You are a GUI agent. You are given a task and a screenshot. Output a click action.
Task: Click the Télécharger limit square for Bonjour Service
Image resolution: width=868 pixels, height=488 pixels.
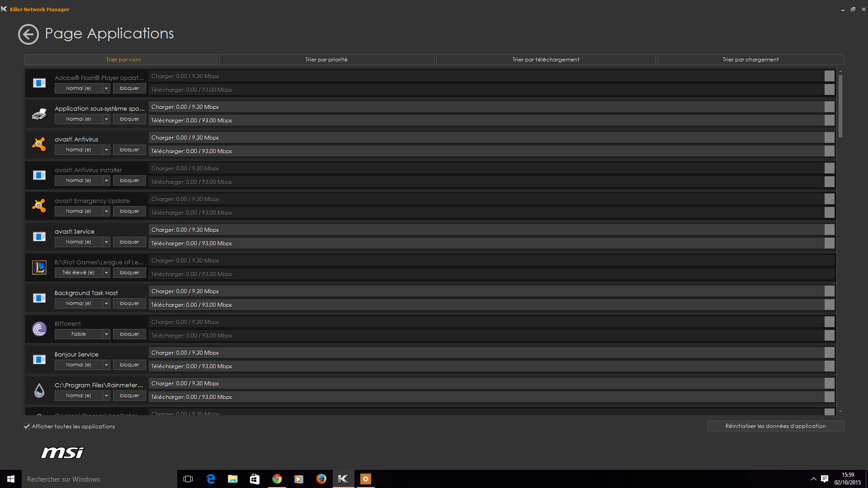829,366
